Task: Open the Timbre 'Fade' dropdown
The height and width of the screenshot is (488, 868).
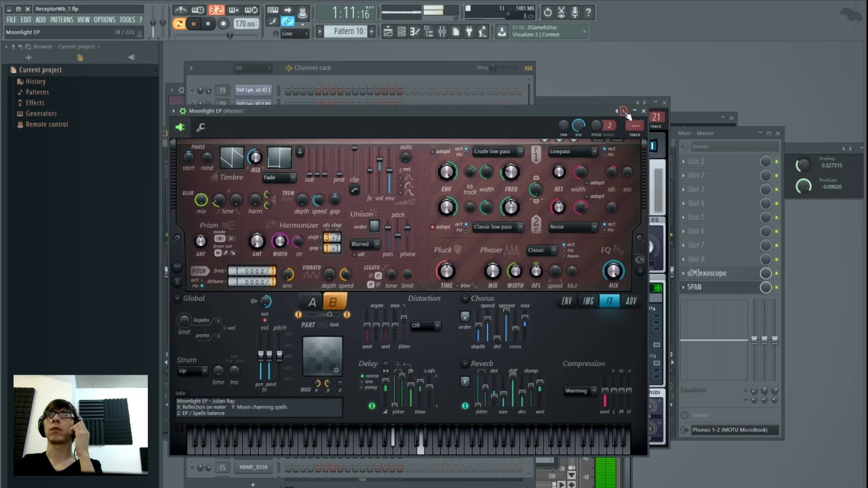Action: coord(279,178)
